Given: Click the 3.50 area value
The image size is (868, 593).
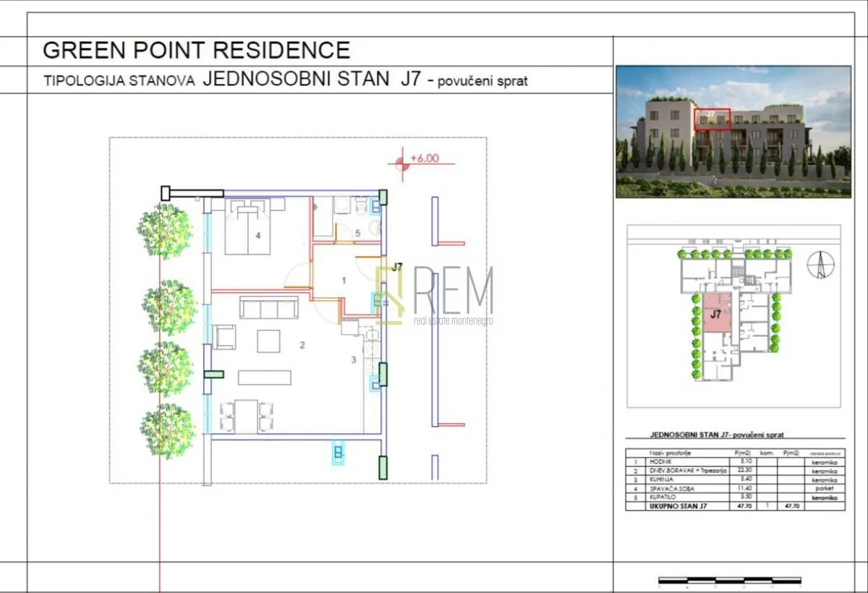Looking at the screenshot, I should pyautogui.click(x=746, y=497).
